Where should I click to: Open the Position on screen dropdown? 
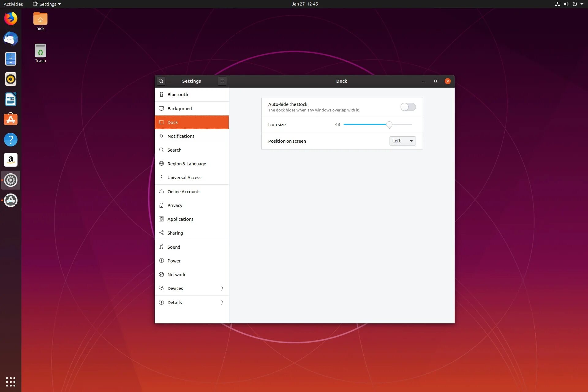[402, 141]
